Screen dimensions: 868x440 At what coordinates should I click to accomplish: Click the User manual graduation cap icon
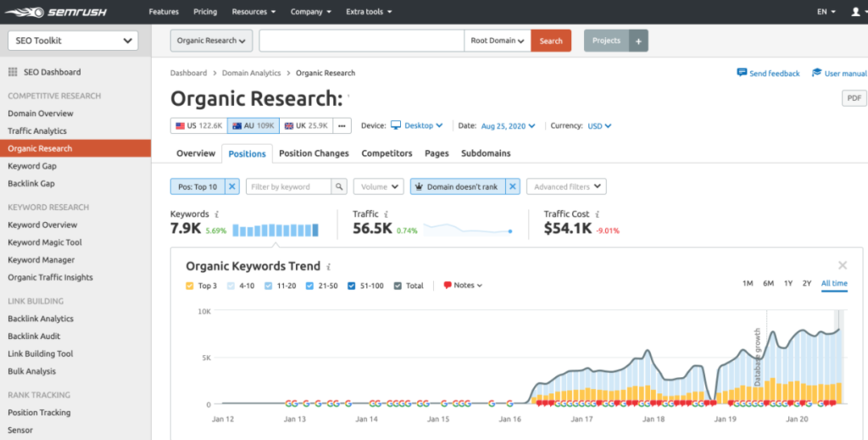tap(816, 73)
